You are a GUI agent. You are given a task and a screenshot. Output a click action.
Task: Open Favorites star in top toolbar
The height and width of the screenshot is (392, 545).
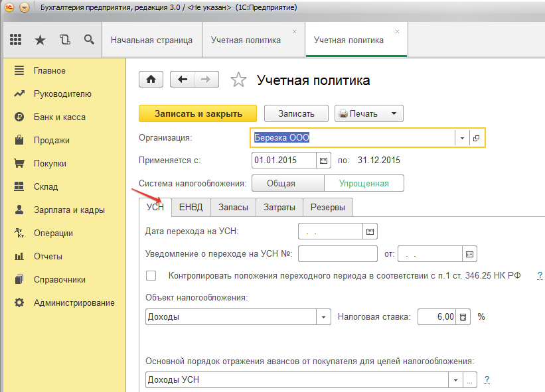tap(40, 40)
